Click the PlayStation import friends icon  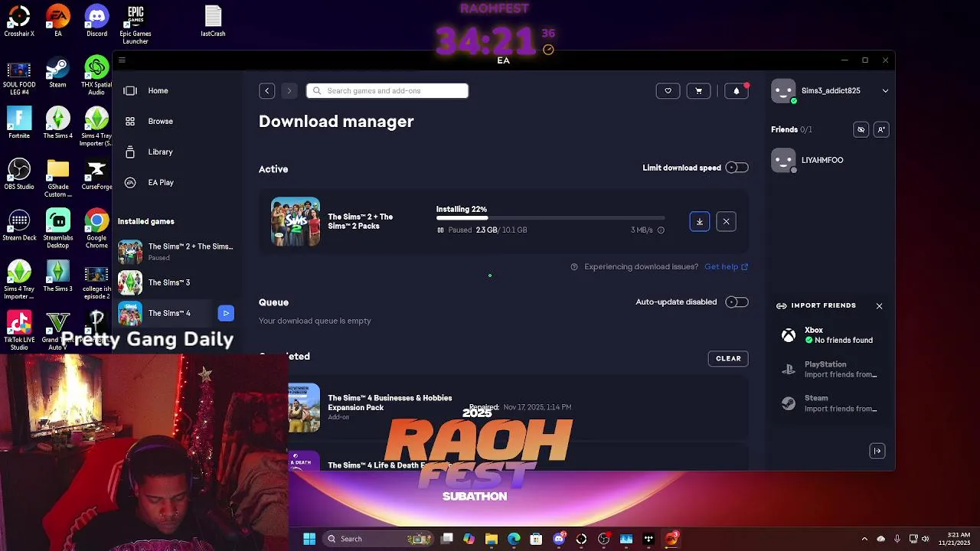[788, 370]
